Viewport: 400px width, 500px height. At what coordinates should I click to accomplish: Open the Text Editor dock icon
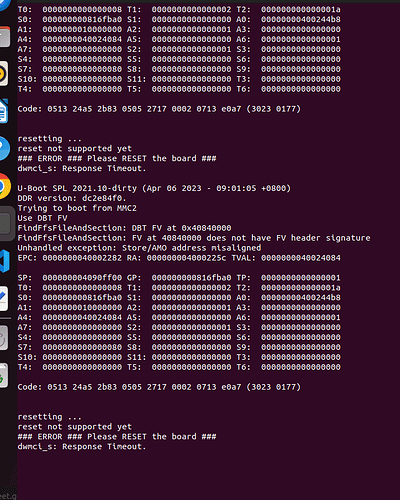click(x=4, y=298)
